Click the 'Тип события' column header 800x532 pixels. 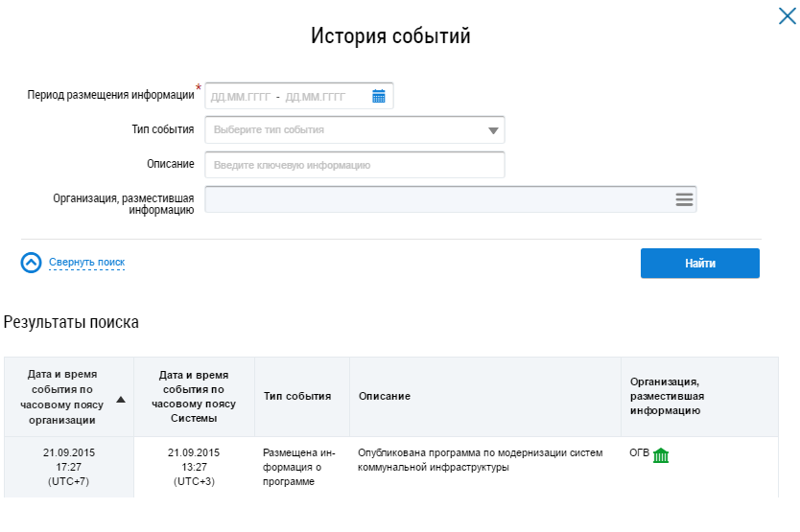click(297, 396)
